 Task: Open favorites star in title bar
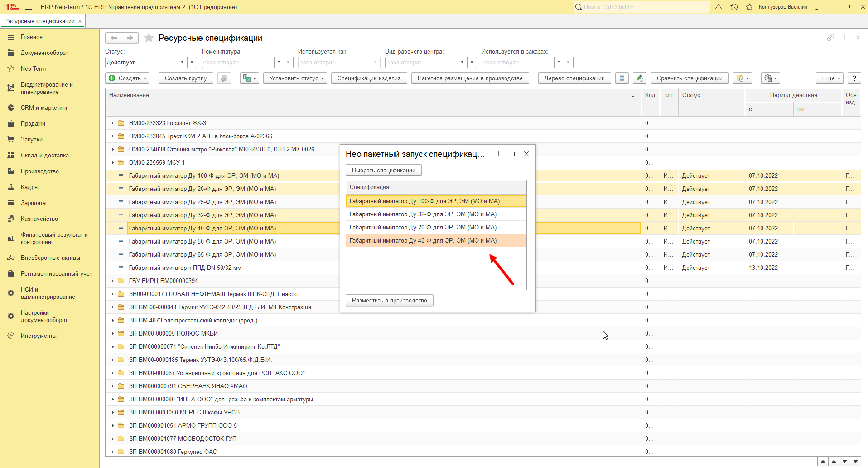749,7
